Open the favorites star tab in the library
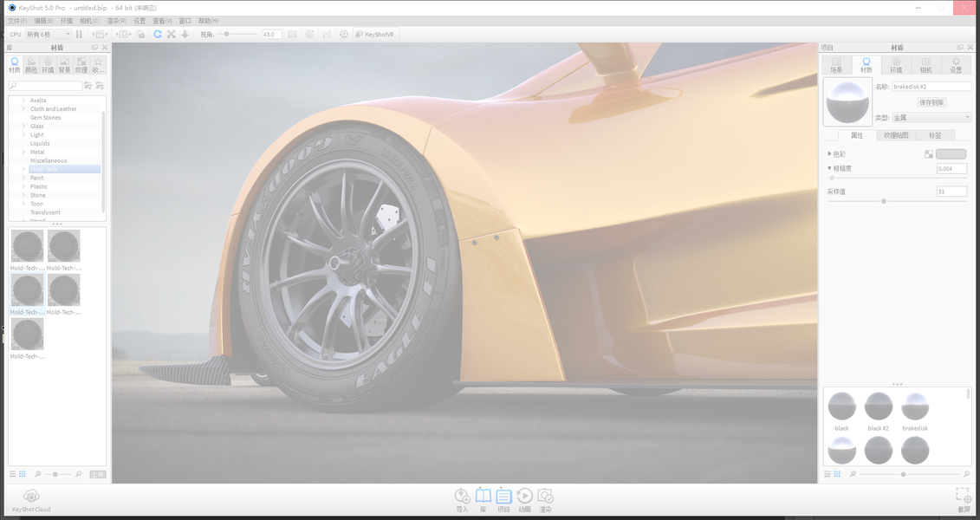Image resolution: width=980 pixels, height=520 pixels. (98, 65)
